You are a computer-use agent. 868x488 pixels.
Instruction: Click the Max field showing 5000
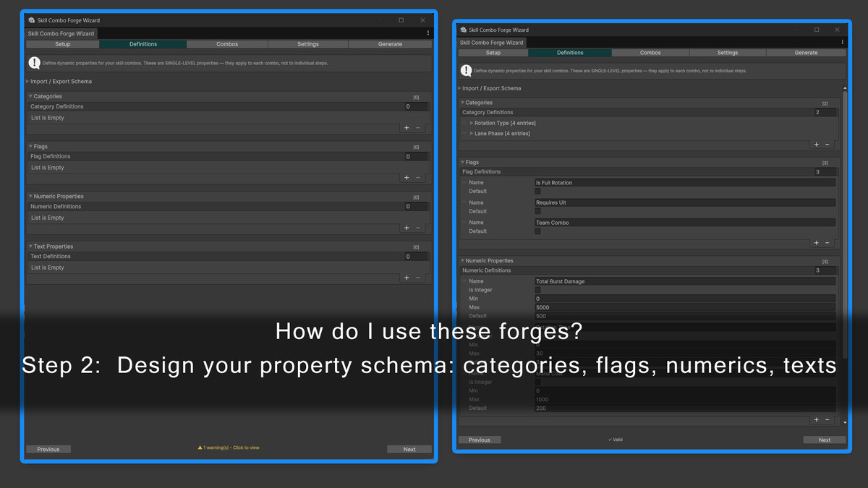tap(685, 307)
